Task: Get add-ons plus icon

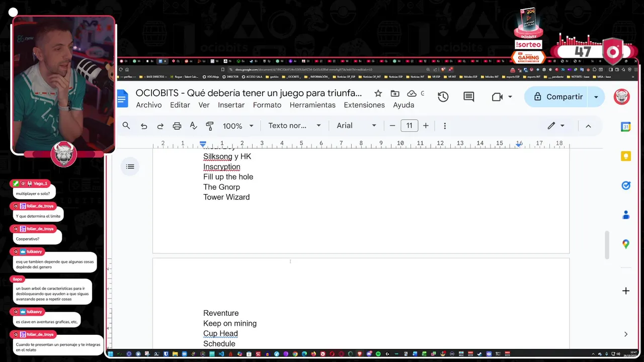Action: (x=626, y=291)
